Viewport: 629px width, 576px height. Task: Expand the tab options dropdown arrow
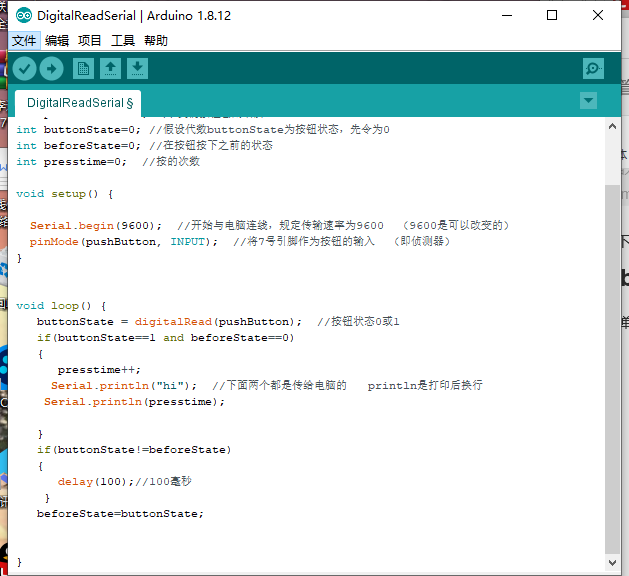coord(588,100)
